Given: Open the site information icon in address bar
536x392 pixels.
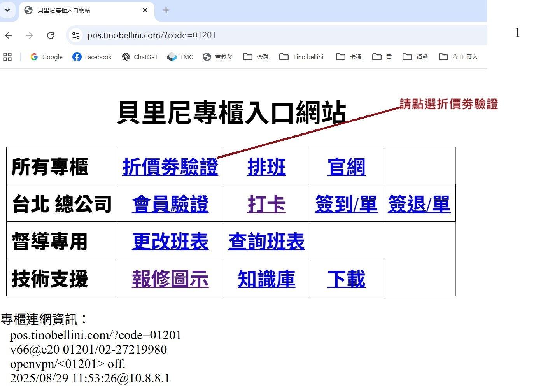Looking at the screenshot, I should point(76,35).
